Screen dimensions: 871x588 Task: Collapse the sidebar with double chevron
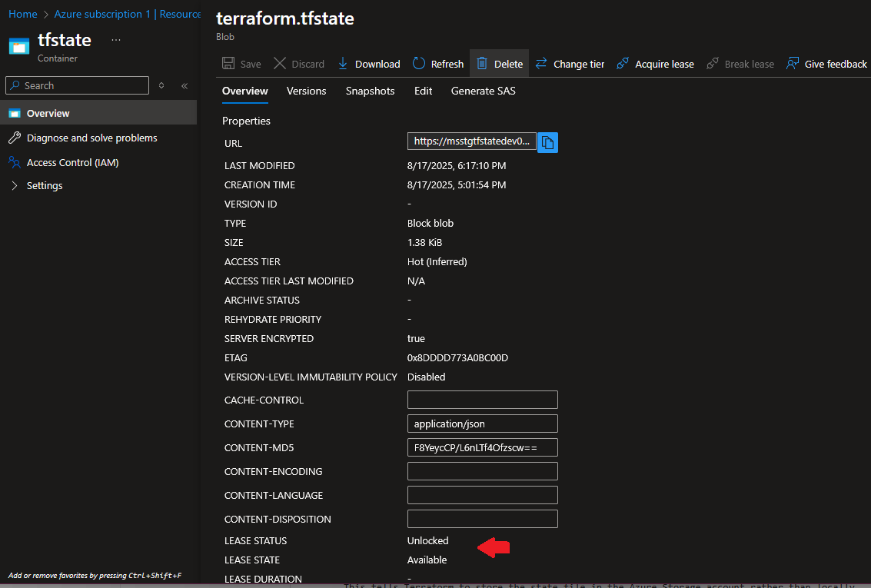pos(185,85)
